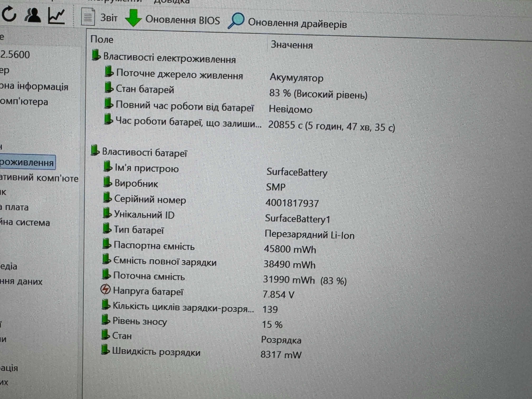
Task: Open the graph chart toolbar icon
Action: tap(56, 16)
